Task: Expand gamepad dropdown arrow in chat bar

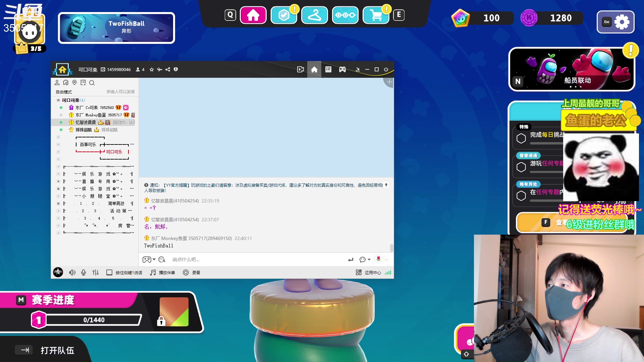Action: 154,259
